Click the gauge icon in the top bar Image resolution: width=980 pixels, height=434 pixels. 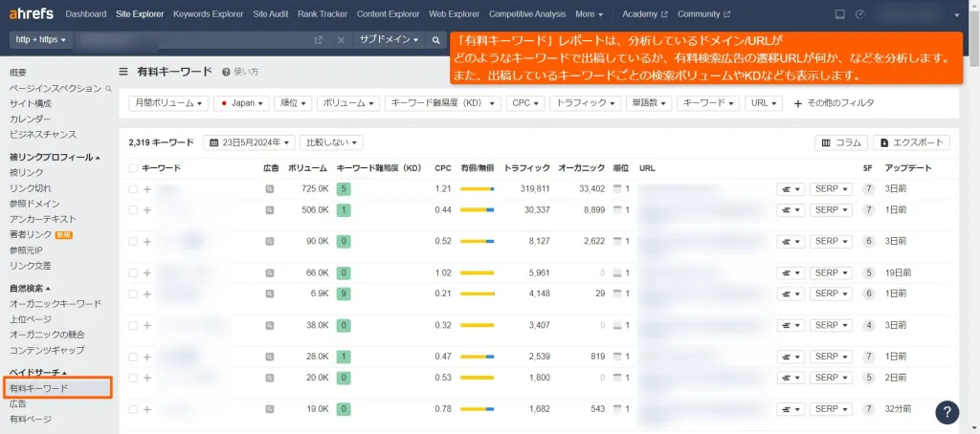click(860, 13)
